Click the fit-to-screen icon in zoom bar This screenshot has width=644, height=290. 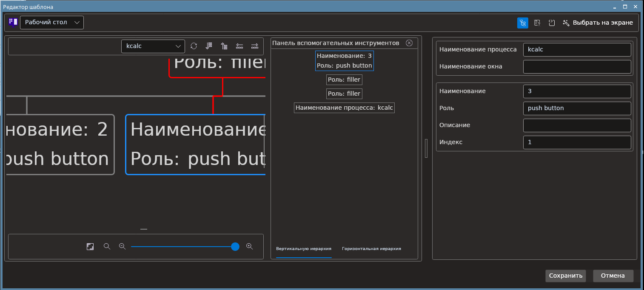click(90, 247)
